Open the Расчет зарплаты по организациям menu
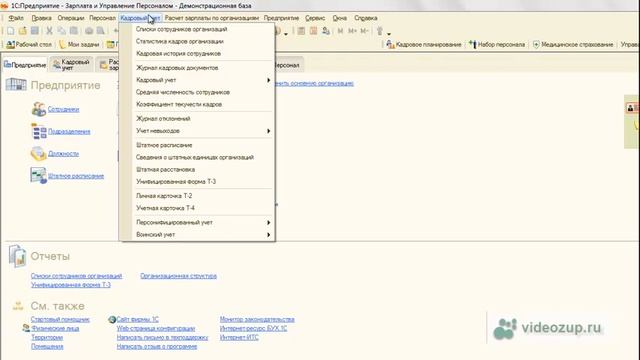Image resolution: width=640 pixels, height=360 pixels. (x=212, y=18)
